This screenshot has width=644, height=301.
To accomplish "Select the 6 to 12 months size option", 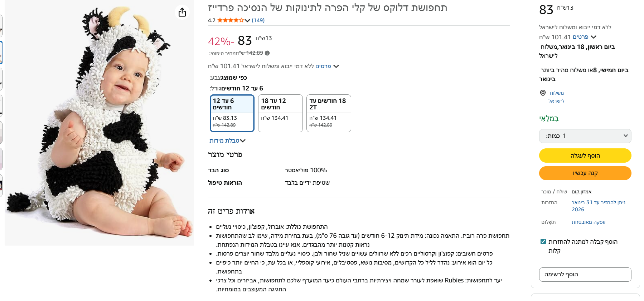I will click(232, 113).
